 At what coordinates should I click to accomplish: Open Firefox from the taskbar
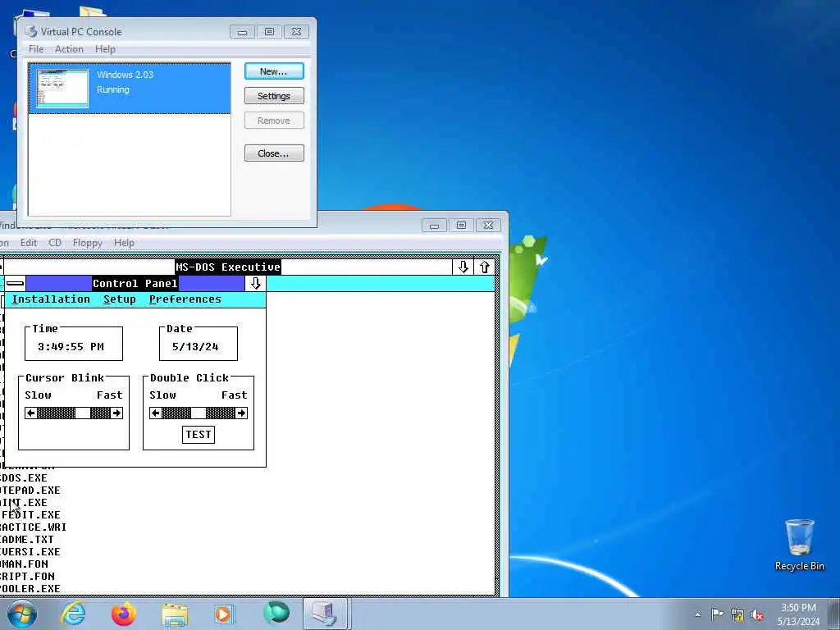tap(124, 614)
